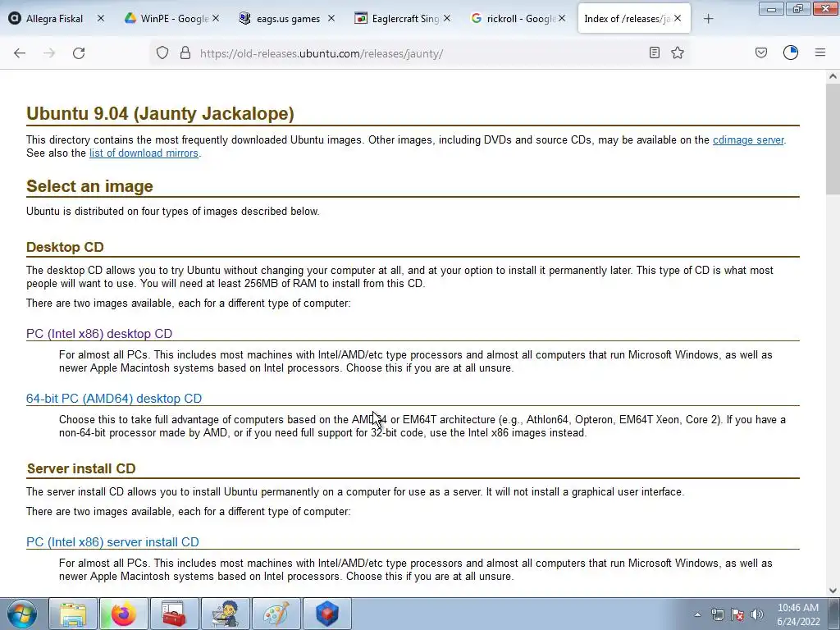Open blue cube app in taskbar

pyautogui.click(x=326, y=614)
